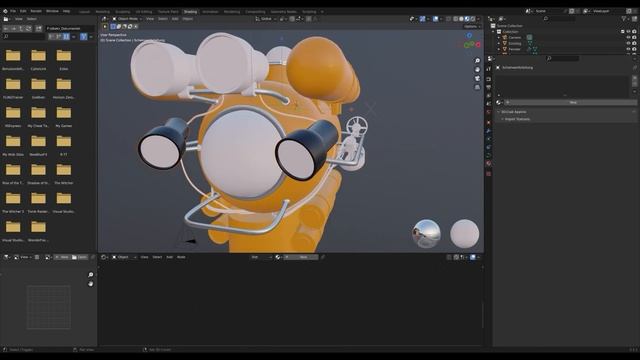The height and width of the screenshot is (360, 640).
Task: Click the viewport pan hand gizmo
Action: coord(477,69)
